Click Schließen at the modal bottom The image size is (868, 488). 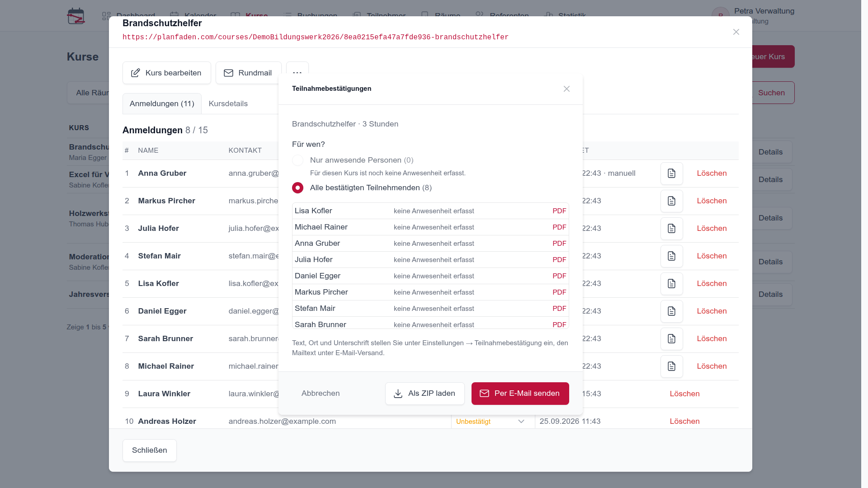[149, 450]
